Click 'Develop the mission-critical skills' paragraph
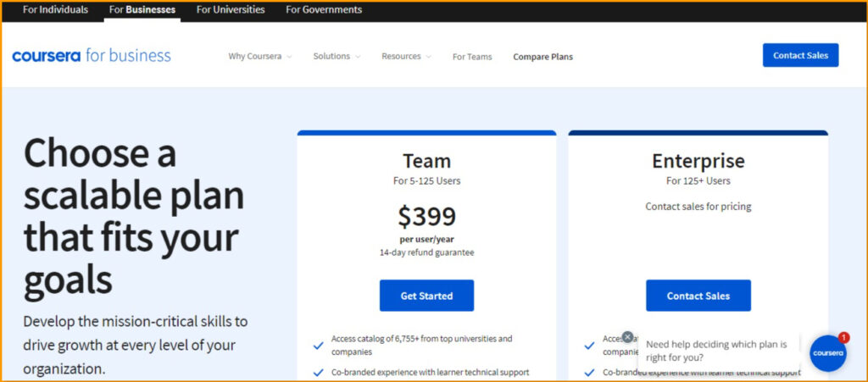 [136, 345]
